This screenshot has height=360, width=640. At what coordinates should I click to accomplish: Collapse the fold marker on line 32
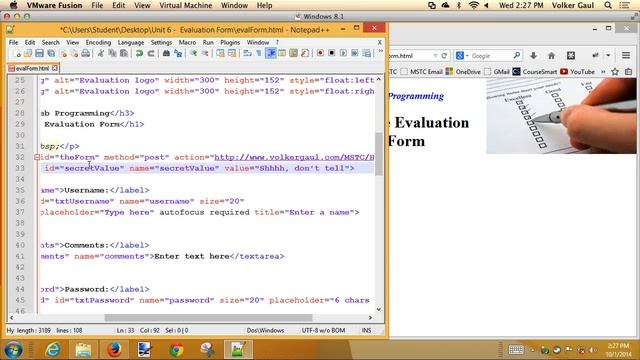coord(37,157)
